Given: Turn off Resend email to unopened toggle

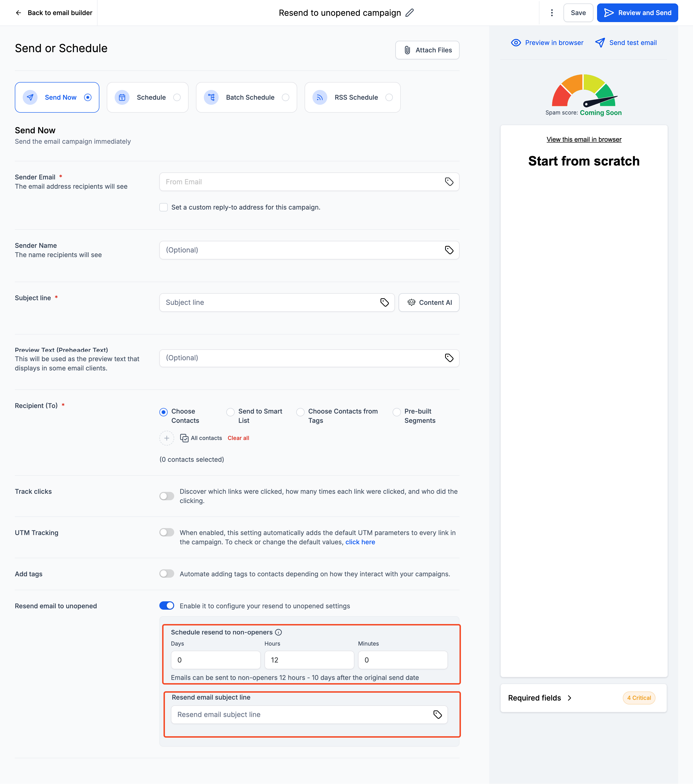Looking at the screenshot, I should (x=167, y=606).
